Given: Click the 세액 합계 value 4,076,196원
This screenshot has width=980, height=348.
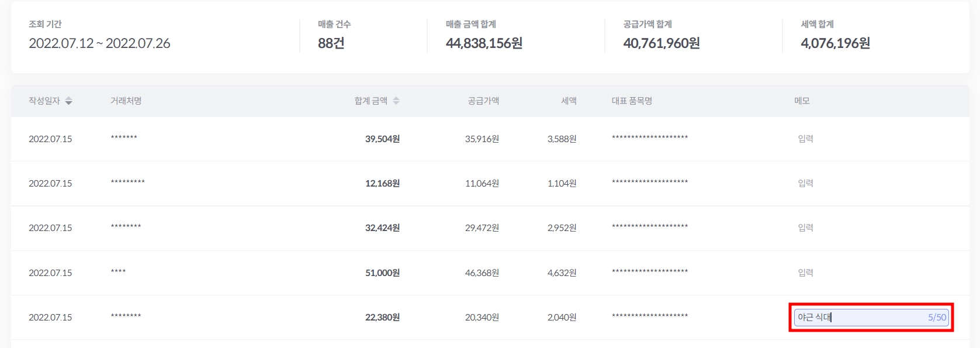Looking at the screenshot, I should tap(835, 43).
